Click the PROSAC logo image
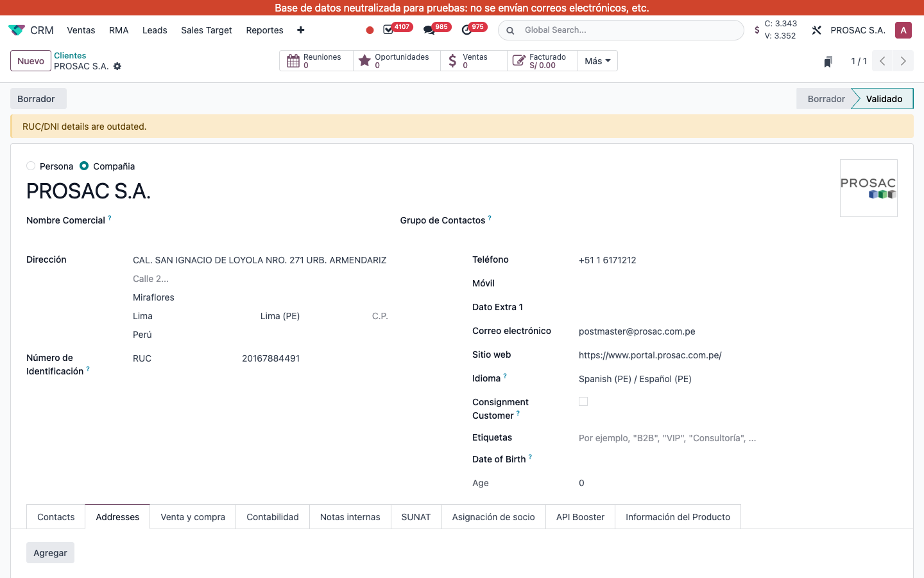924x578 pixels. click(x=869, y=188)
